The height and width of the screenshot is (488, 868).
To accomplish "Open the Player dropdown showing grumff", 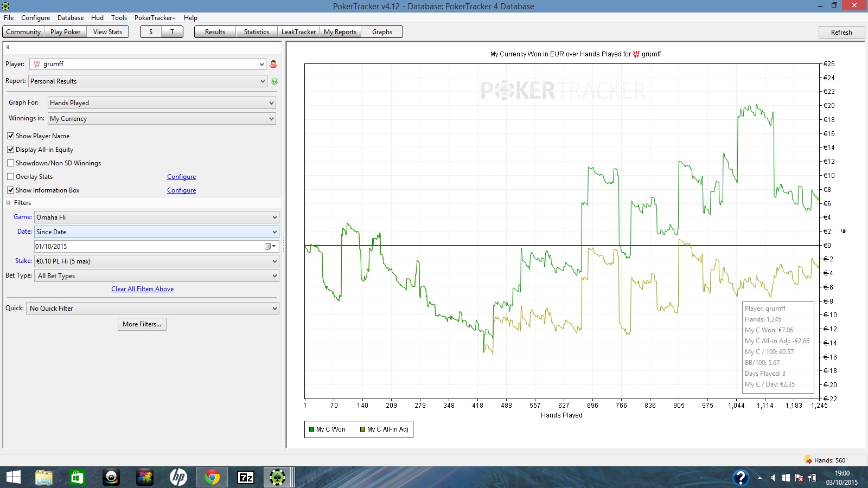I will tap(148, 64).
